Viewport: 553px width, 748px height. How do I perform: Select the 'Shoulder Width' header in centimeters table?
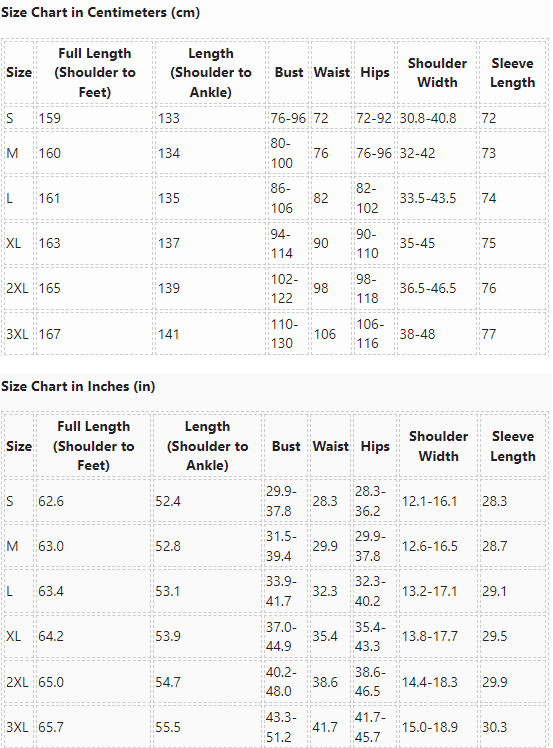click(x=437, y=73)
